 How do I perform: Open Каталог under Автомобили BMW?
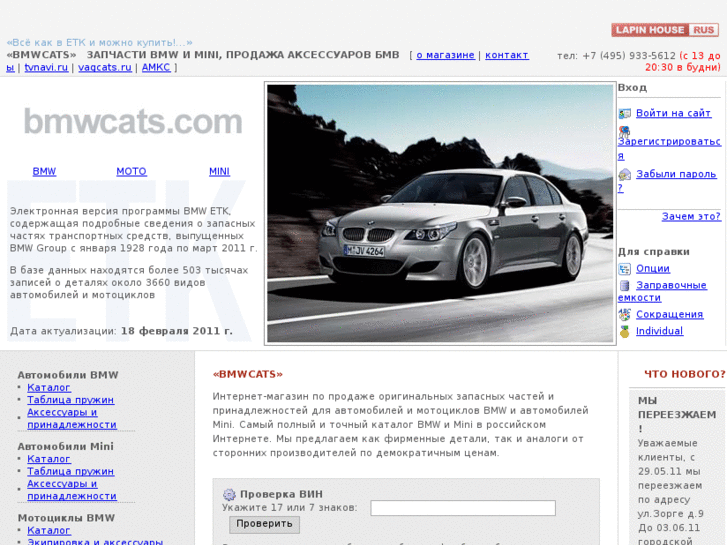[x=49, y=388]
